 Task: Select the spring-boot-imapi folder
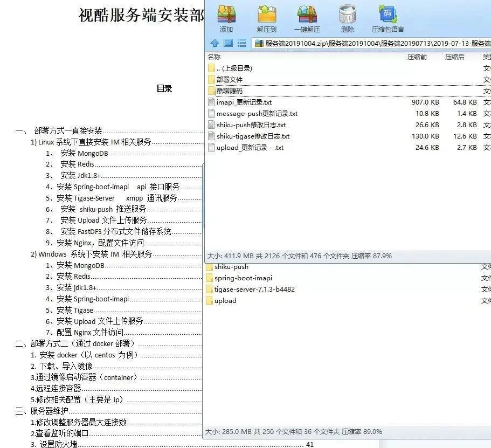click(243, 278)
